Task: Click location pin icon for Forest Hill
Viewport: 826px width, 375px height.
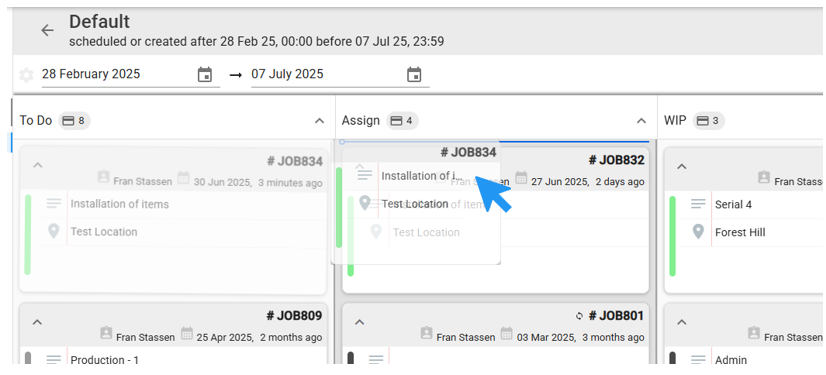Action: pyautogui.click(x=698, y=232)
